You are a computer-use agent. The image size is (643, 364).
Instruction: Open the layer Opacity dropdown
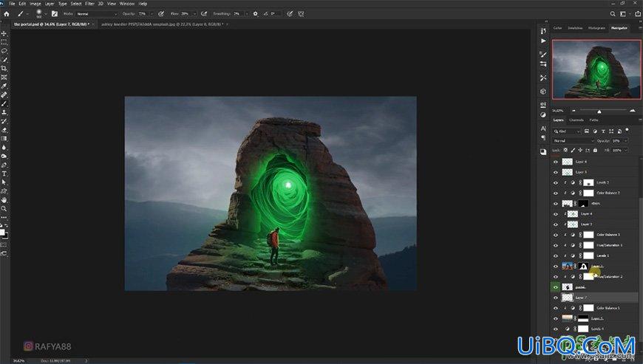[x=626, y=141]
